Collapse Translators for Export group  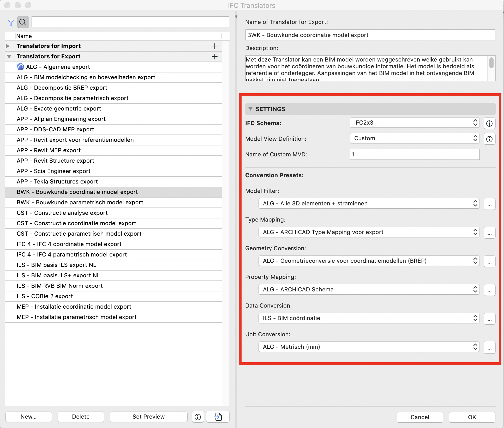(x=9, y=57)
